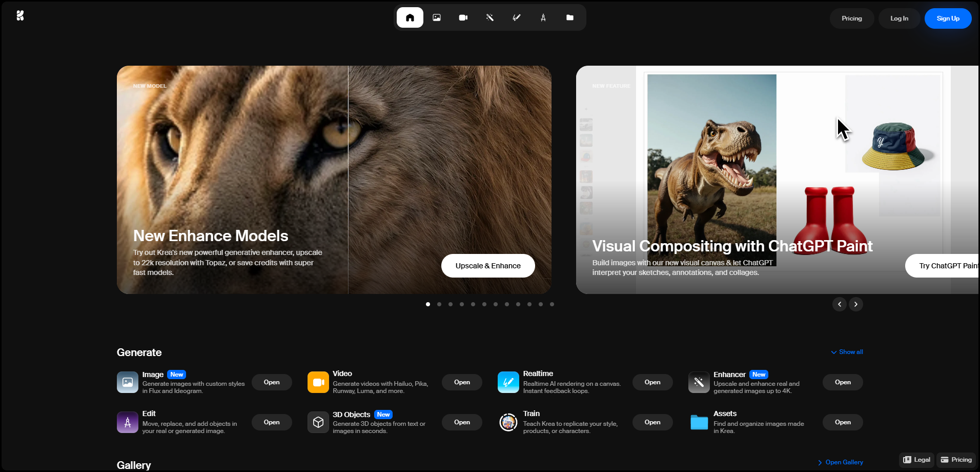Open the Enhancer tool
Viewport: 980px width, 472px height.
843,382
